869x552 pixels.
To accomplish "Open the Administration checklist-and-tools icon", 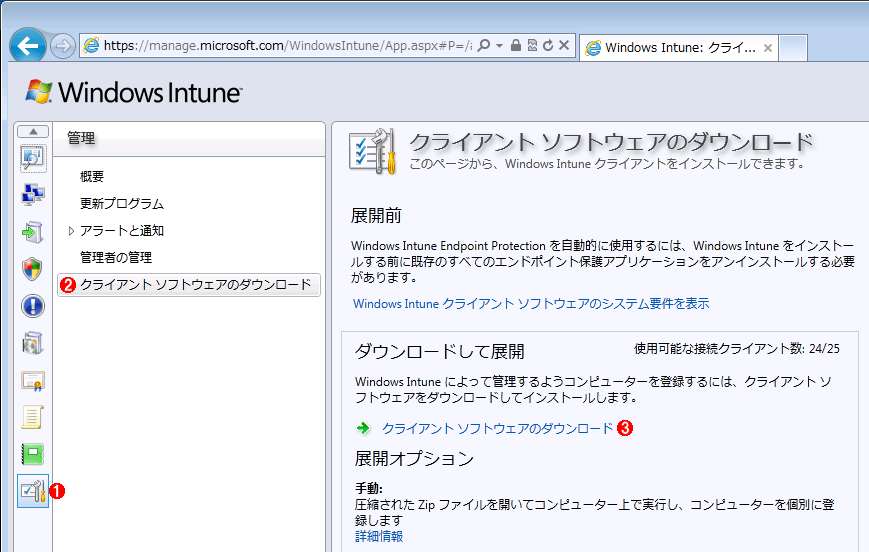I will click(33, 491).
